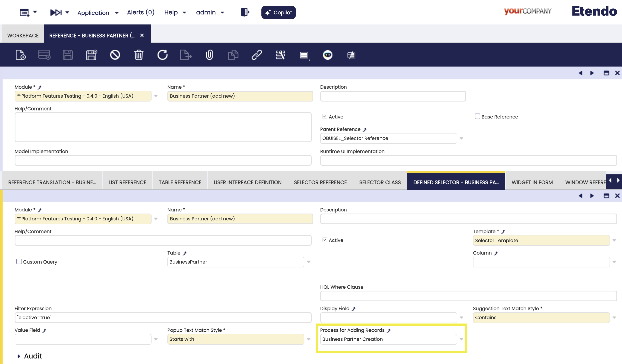Click into the Filter Expression field
The height and width of the screenshot is (364, 622).
click(163, 318)
